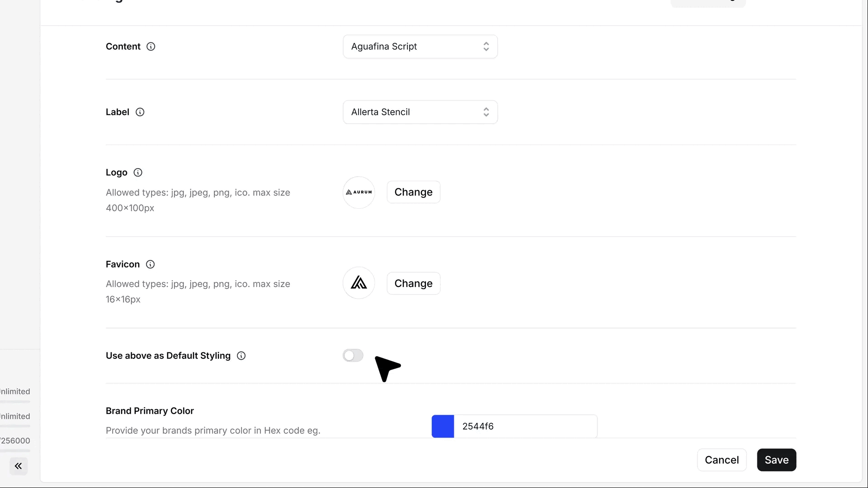Open info tooltip next to Label
The image size is (868, 488).
tap(140, 112)
